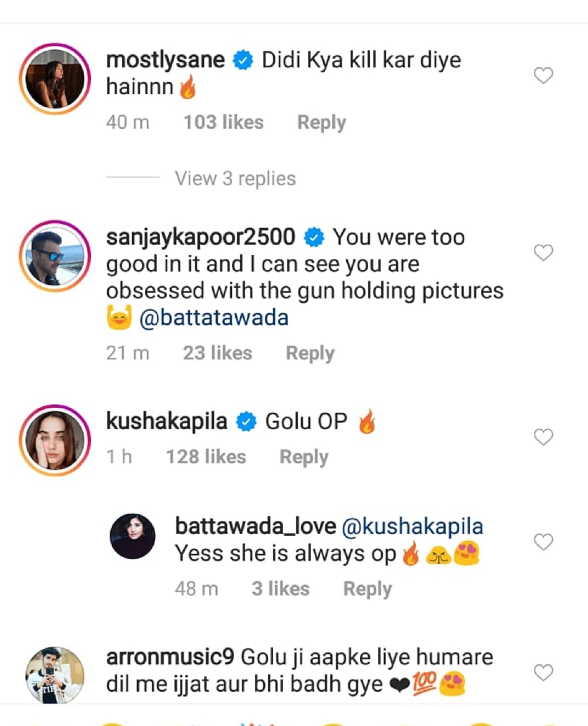Reply to kushakapila's Golu OP comment
588x726 pixels.
coord(304,457)
